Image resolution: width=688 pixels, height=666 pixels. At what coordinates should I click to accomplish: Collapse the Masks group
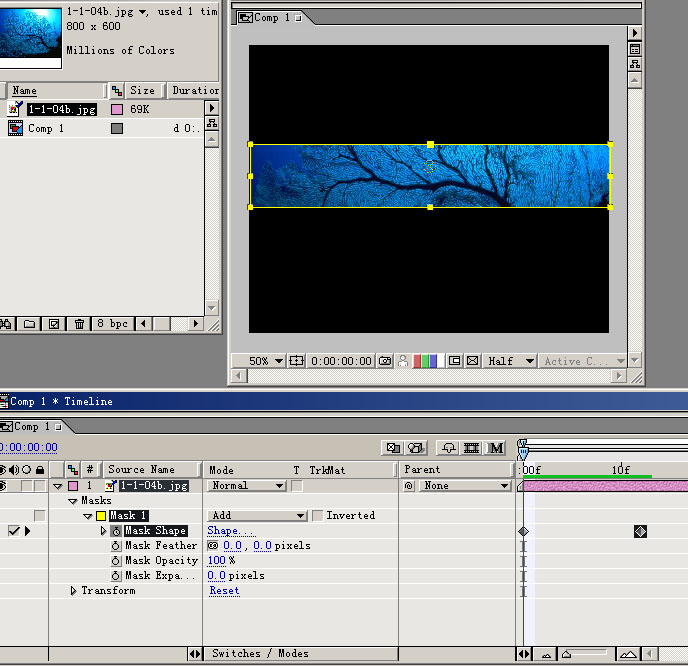(73, 501)
